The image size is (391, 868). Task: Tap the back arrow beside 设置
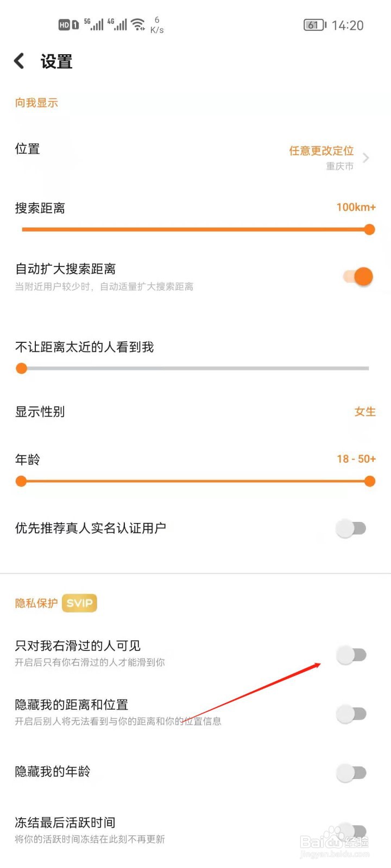pos(19,61)
